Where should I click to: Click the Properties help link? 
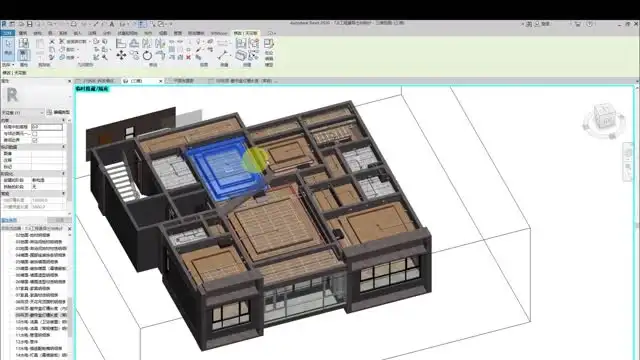9,220
